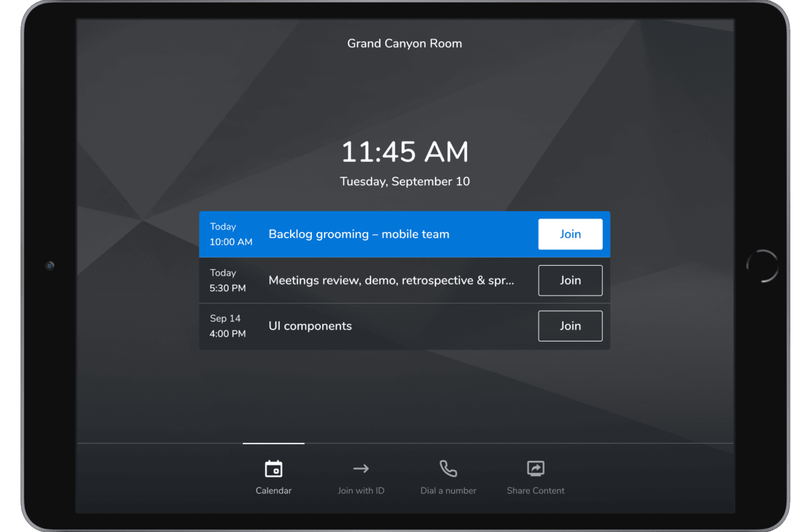This screenshot has width=811, height=532.
Task: Tap the Dial a number phone icon
Action: (x=448, y=468)
